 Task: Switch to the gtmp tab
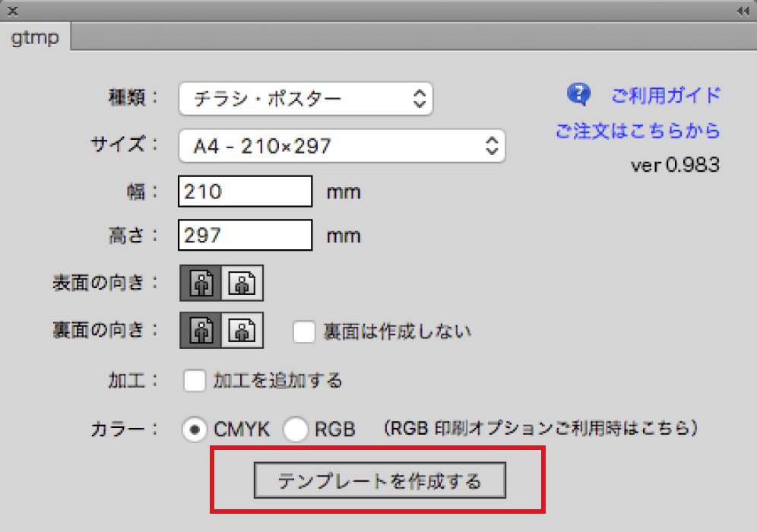[x=35, y=37]
